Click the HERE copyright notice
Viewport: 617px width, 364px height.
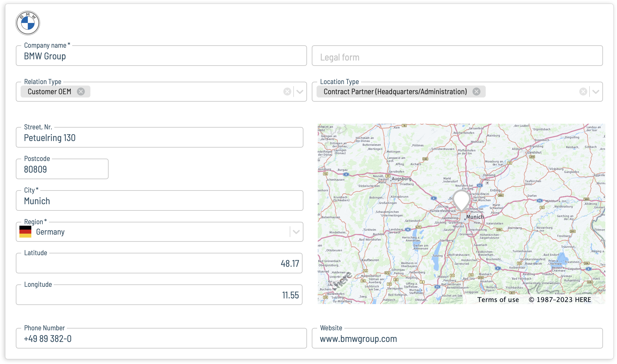pyautogui.click(x=560, y=300)
